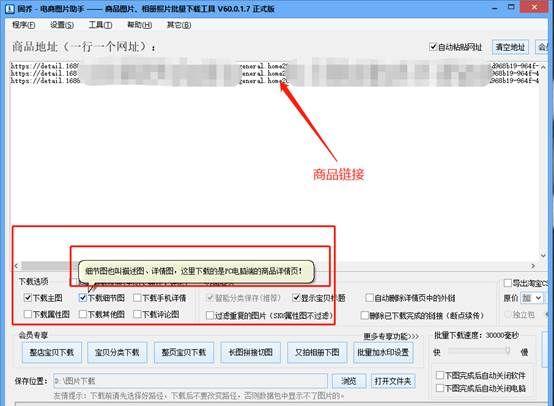Enable 过滤重复的图片 checkbox

point(210,315)
